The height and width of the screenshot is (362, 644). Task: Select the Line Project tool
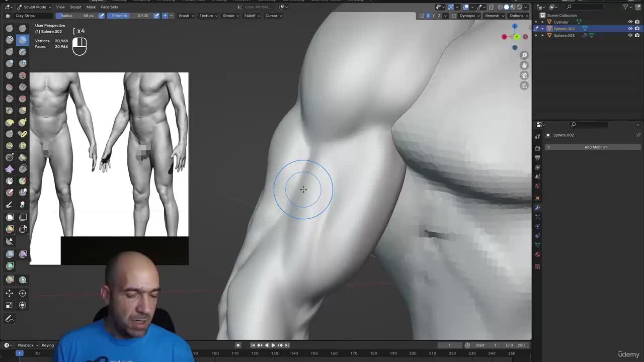(x=10, y=241)
